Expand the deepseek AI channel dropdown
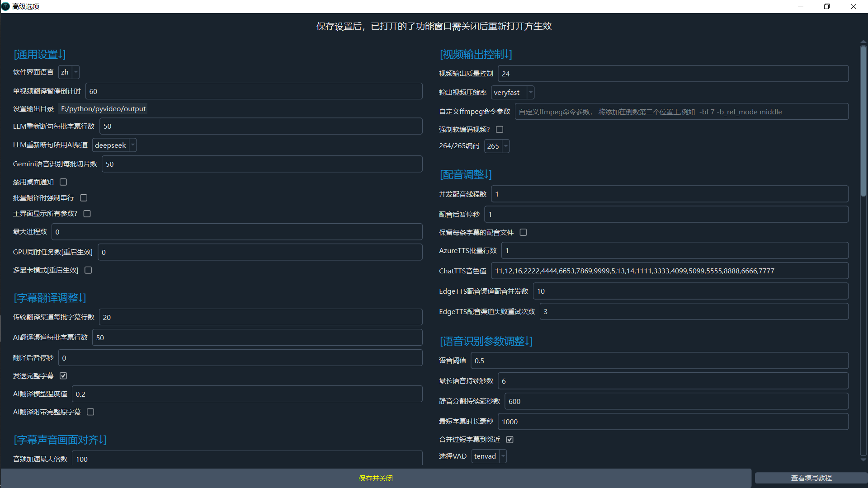 pyautogui.click(x=114, y=145)
